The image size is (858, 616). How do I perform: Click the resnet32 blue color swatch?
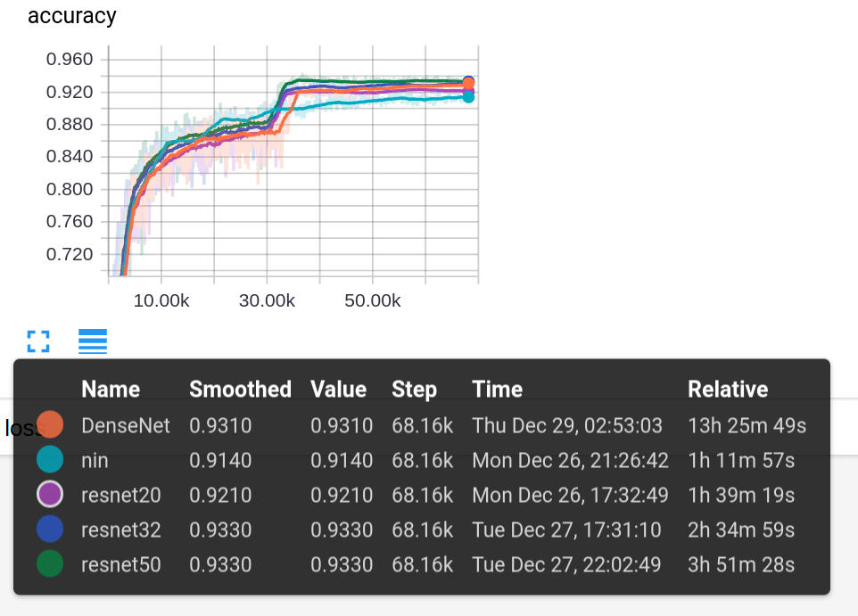(50, 529)
